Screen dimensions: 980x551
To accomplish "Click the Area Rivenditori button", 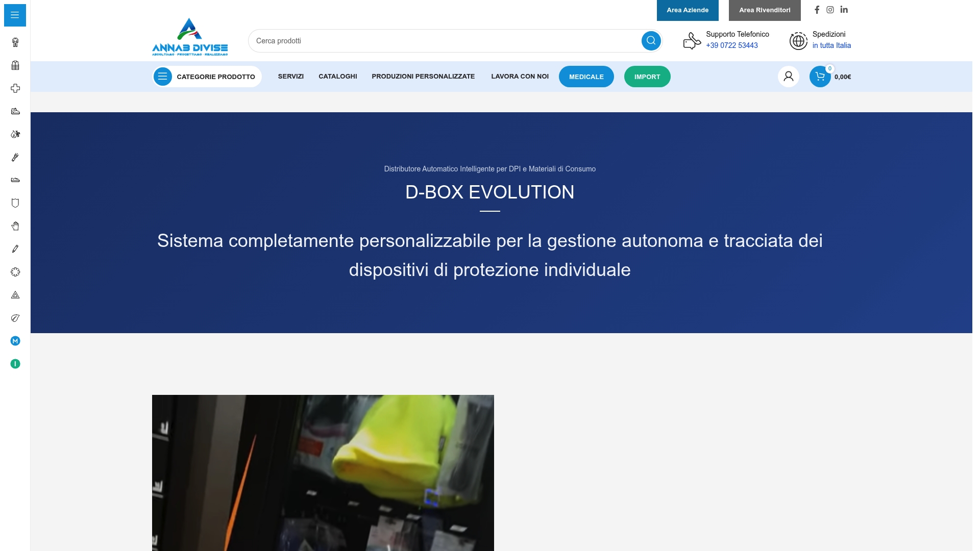I will [765, 10].
